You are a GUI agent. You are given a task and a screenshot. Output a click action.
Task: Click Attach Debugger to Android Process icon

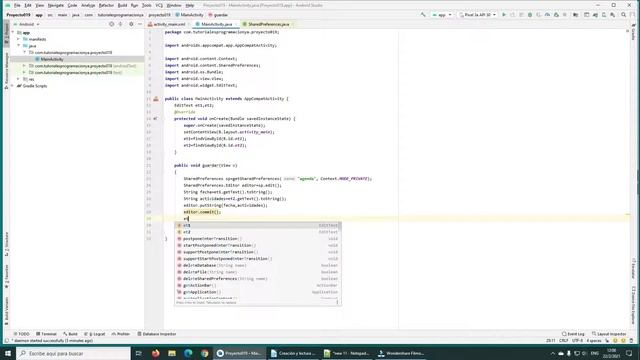(x=556, y=15)
